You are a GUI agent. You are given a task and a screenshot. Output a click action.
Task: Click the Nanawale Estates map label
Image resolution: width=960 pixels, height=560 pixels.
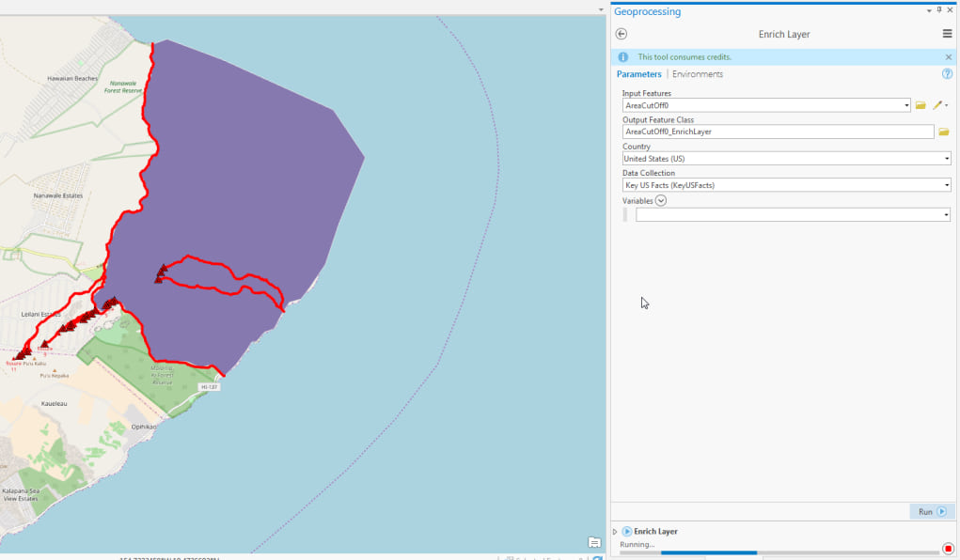point(58,195)
